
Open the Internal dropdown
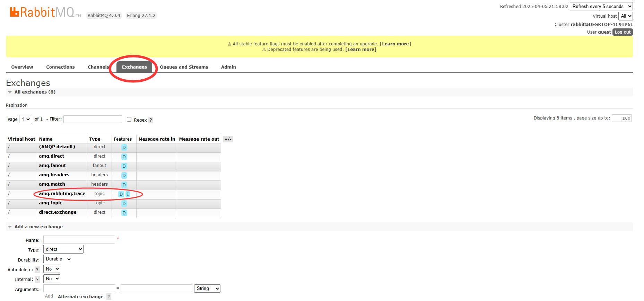52,278
